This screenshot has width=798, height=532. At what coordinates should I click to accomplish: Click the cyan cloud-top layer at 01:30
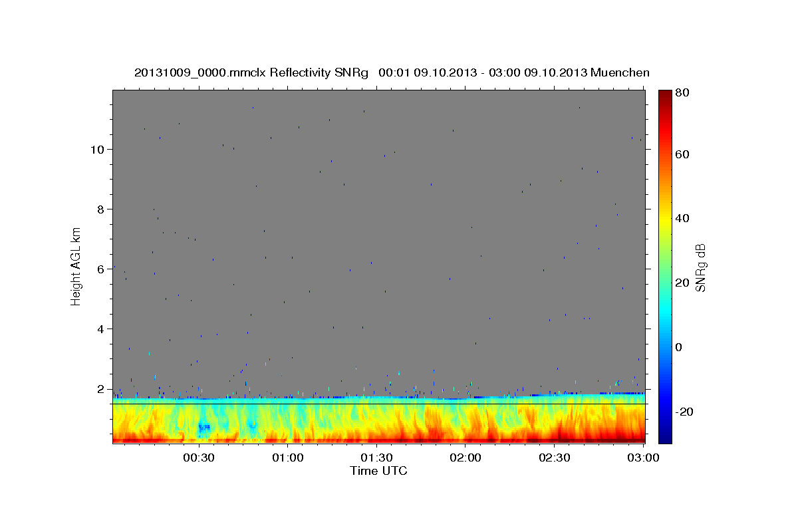coord(377,400)
